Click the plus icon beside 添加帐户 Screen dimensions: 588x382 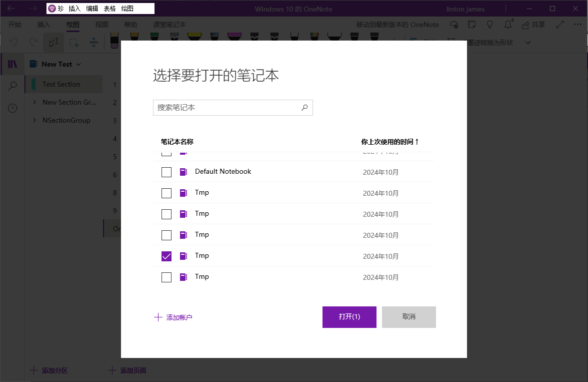click(x=158, y=317)
